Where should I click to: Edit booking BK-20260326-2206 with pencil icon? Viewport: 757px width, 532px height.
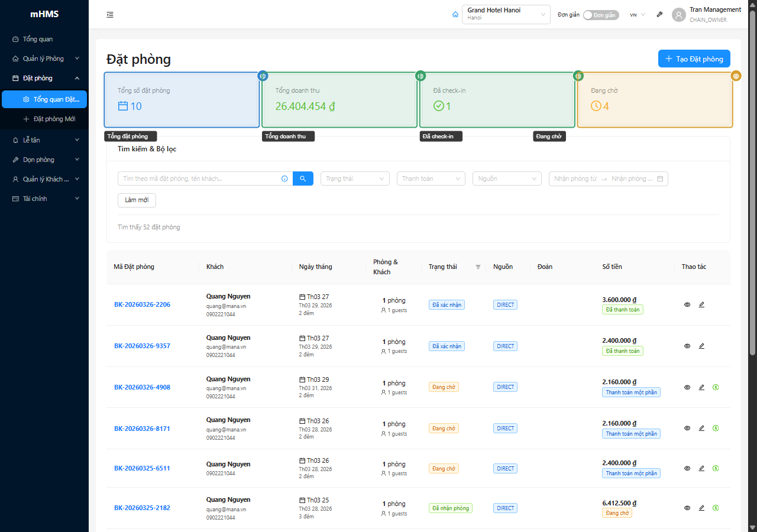pyautogui.click(x=701, y=304)
